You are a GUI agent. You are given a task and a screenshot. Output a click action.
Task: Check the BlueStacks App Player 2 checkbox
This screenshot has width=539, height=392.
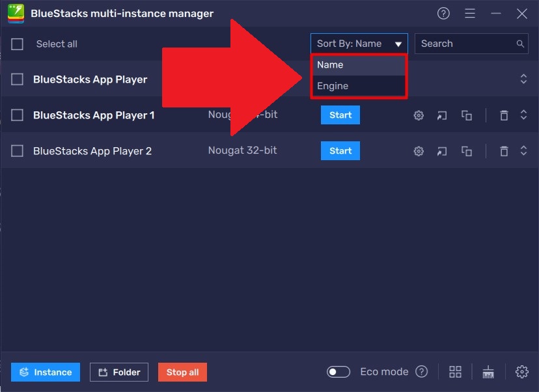click(x=17, y=150)
